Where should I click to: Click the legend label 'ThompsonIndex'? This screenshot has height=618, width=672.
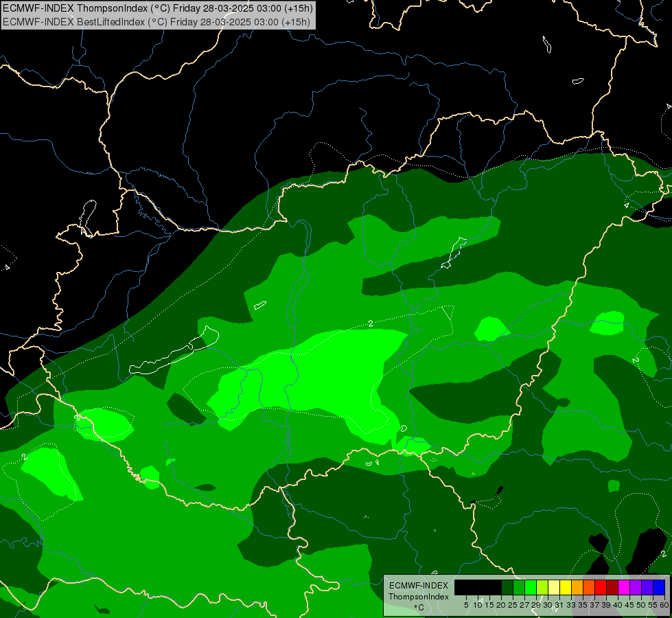[418, 597]
